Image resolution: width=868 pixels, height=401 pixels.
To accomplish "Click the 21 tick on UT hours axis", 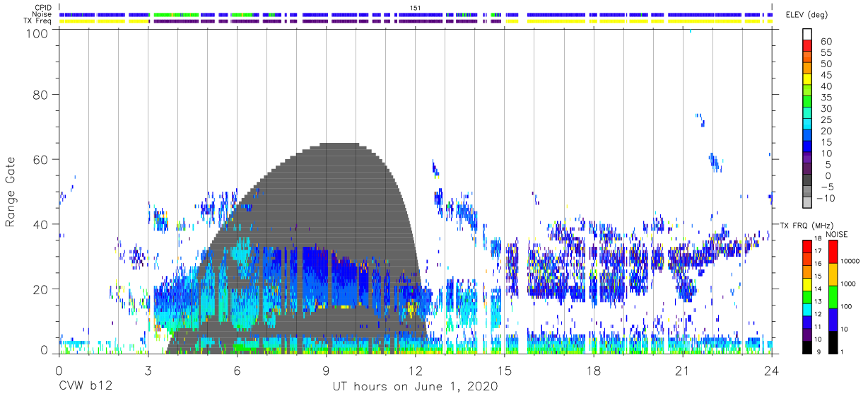I will 683,370.
